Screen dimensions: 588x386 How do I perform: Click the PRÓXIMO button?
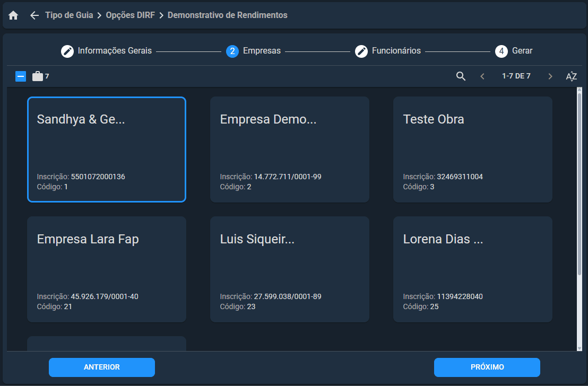click(487, 367)
